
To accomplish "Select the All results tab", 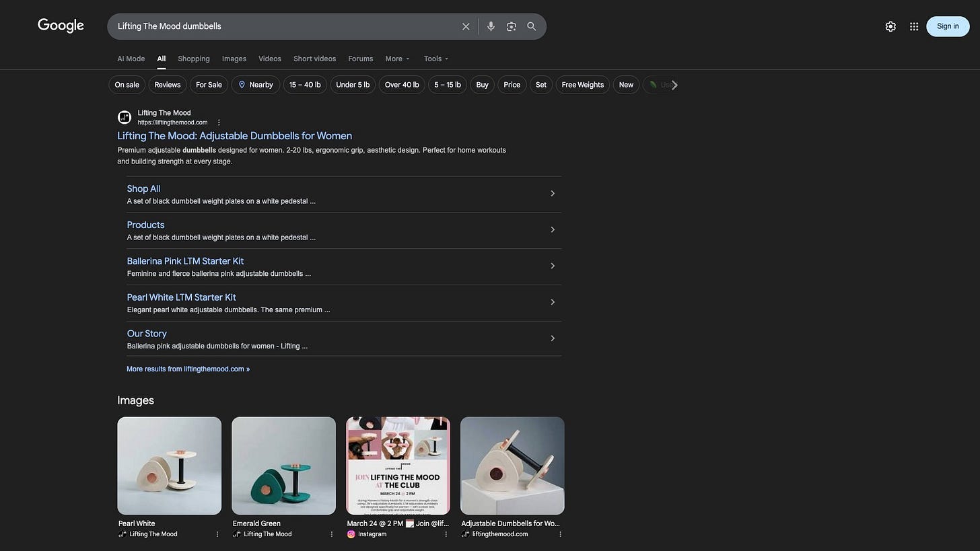I will pos(162,59).
